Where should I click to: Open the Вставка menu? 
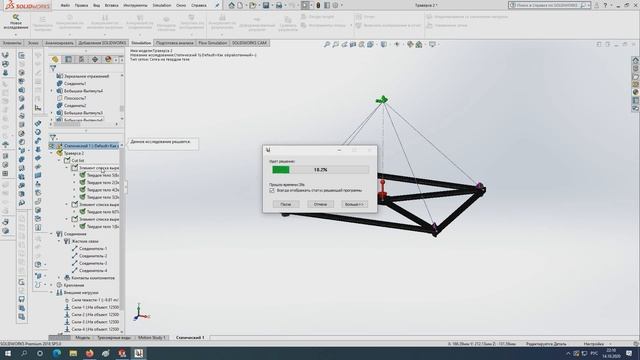111,5
